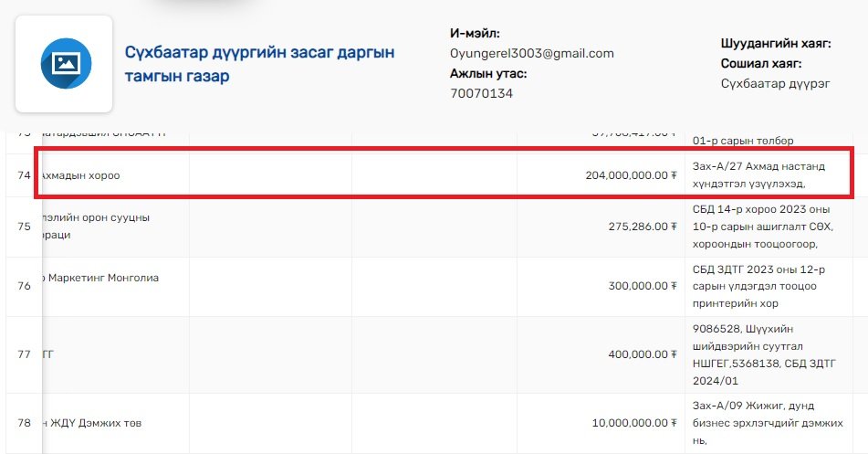868x454 pixels.
Task: Click the 400,000.00 ₮ amount
Action: (x=642, y=354)
